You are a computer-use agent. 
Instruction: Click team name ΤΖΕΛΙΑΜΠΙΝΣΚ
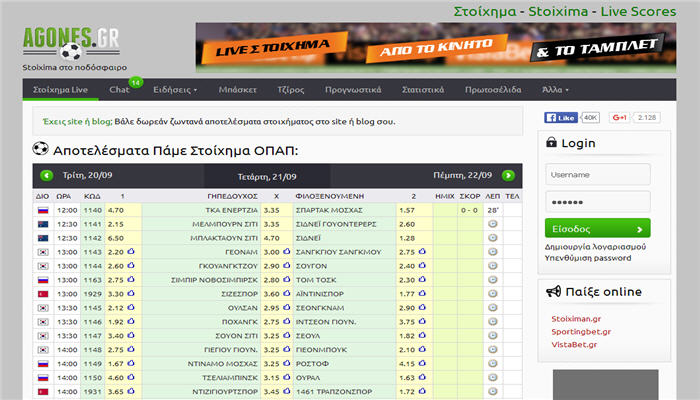230,378
